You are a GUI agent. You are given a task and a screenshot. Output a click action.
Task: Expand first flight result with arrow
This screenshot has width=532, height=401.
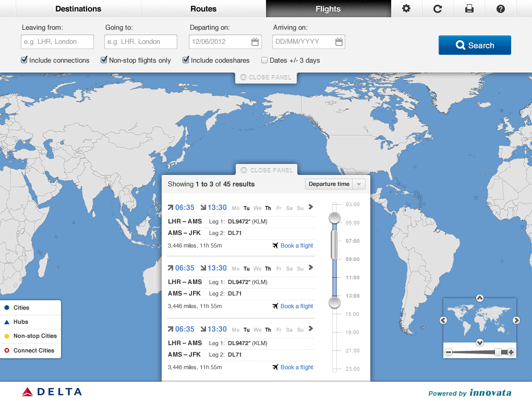(310, 207)
